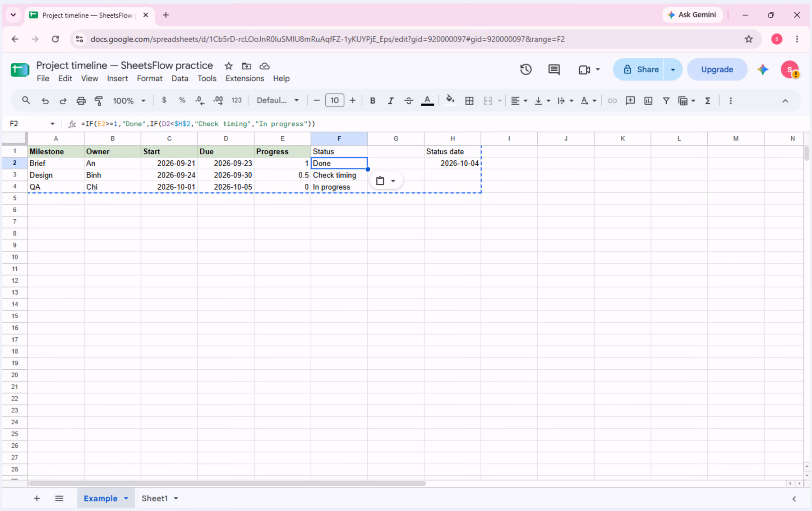Screen dimensions: 812x511
Task: Open borders tool in toolbar
Action: tap(469, 101)
